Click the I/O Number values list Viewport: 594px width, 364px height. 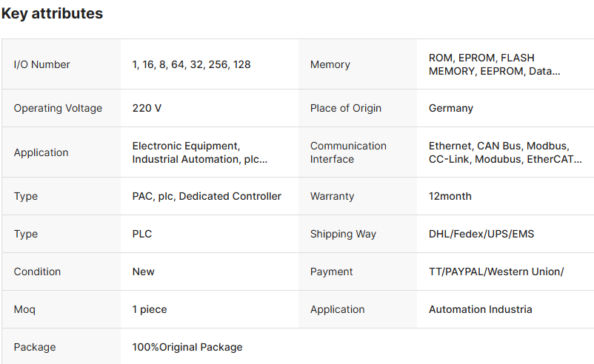tap(191, 64)
